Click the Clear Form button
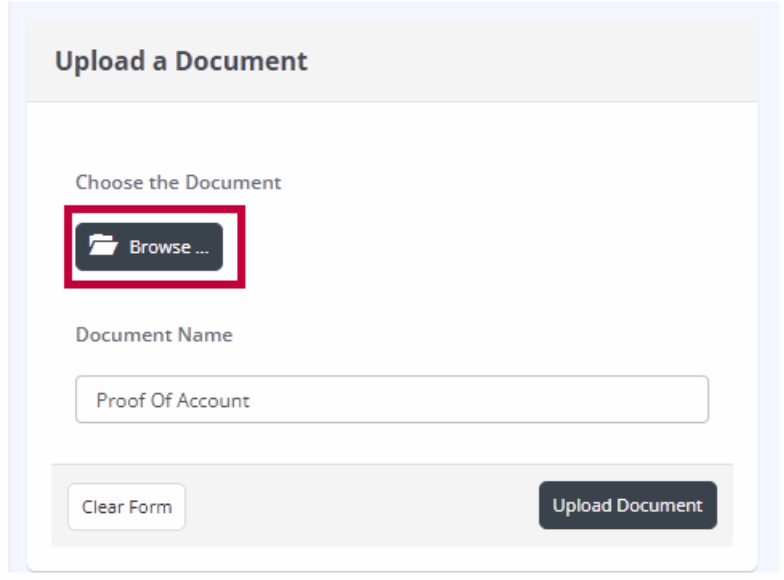Screen dimensions: 784x580 [126, 507]
